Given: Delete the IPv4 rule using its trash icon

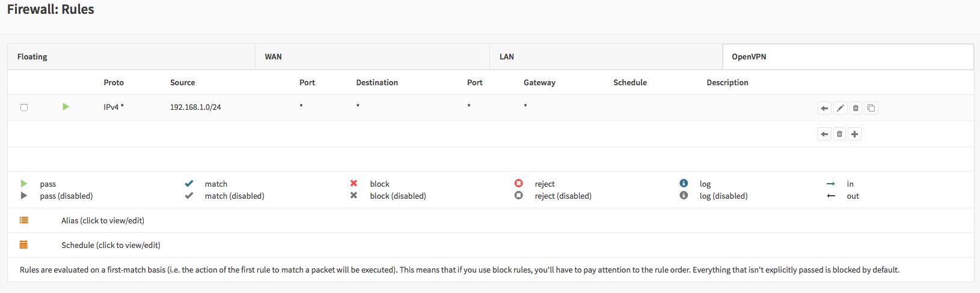Looking at the screenshot, I should (856, 108).
